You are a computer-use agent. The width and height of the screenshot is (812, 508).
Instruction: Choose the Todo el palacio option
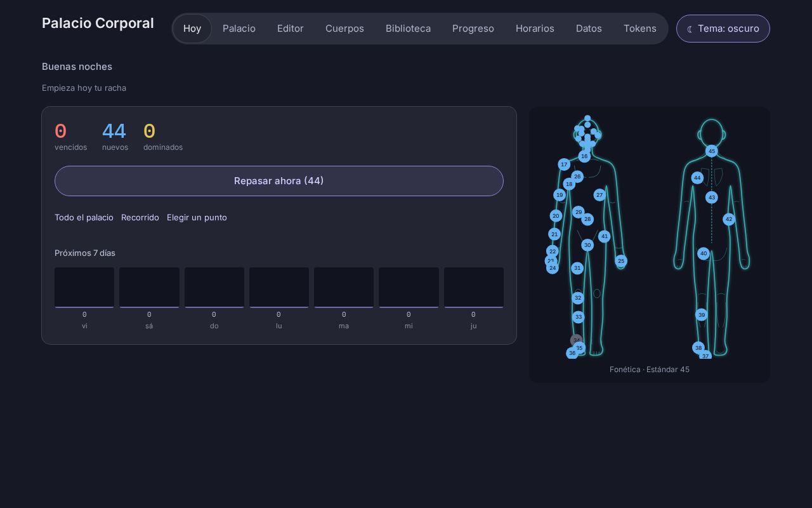point(84,217)
